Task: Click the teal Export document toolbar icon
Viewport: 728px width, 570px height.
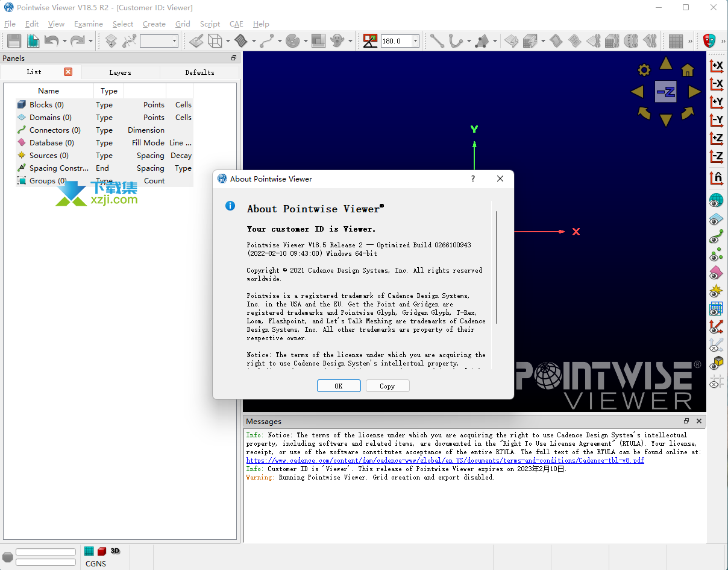Action: (x=33, y=41)
